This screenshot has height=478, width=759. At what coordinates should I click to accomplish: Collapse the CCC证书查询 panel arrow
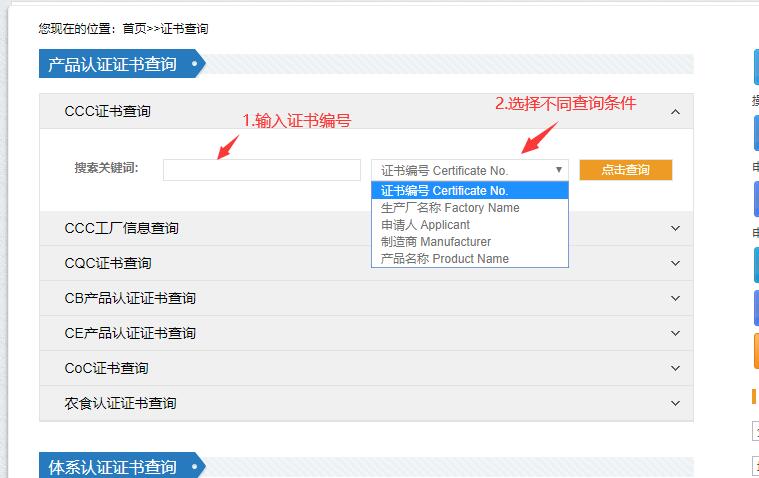(x=675, y=112)
